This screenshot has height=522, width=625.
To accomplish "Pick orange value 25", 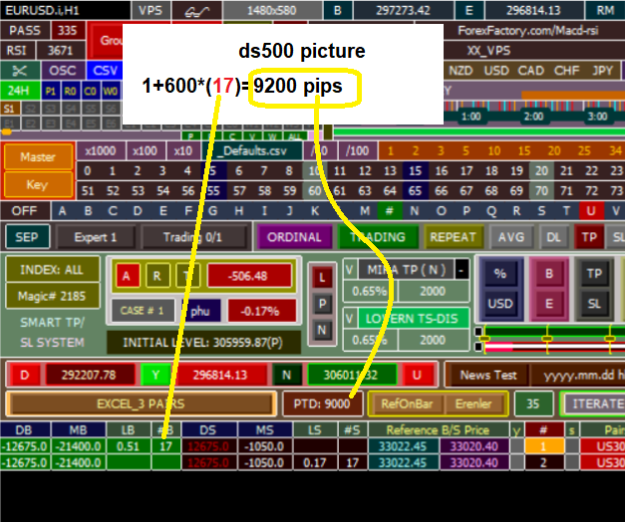I will 584,151.
